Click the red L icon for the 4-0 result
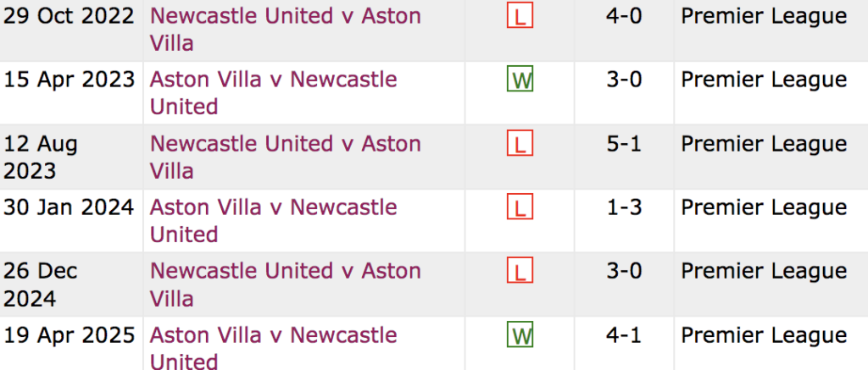 pos(520,16)
